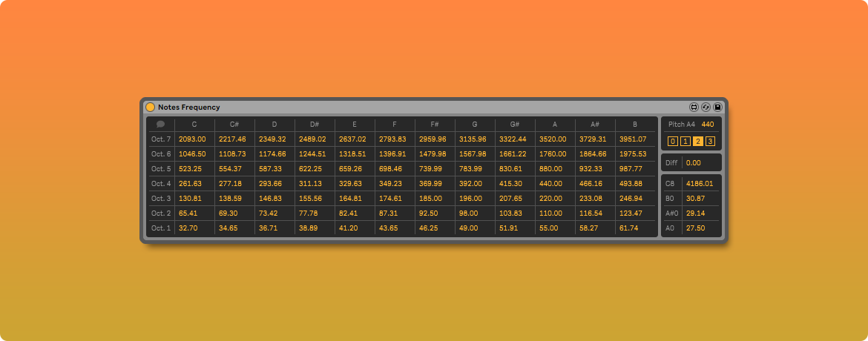Click the A0 frequency value 27.50
The width and height of the screenshot is (868, 341).
click(695, 228)
